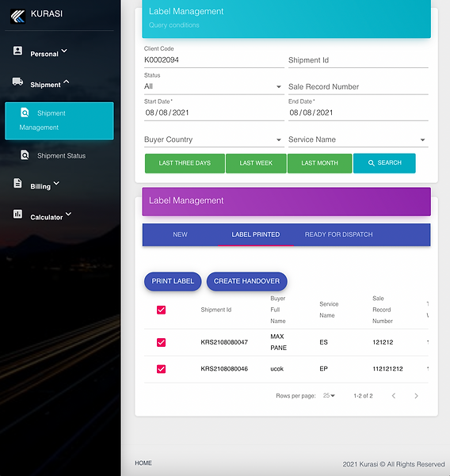This screenshot has height=476, width=450.
Task: Click the Personal profile icon
Action: pos(17,51)
